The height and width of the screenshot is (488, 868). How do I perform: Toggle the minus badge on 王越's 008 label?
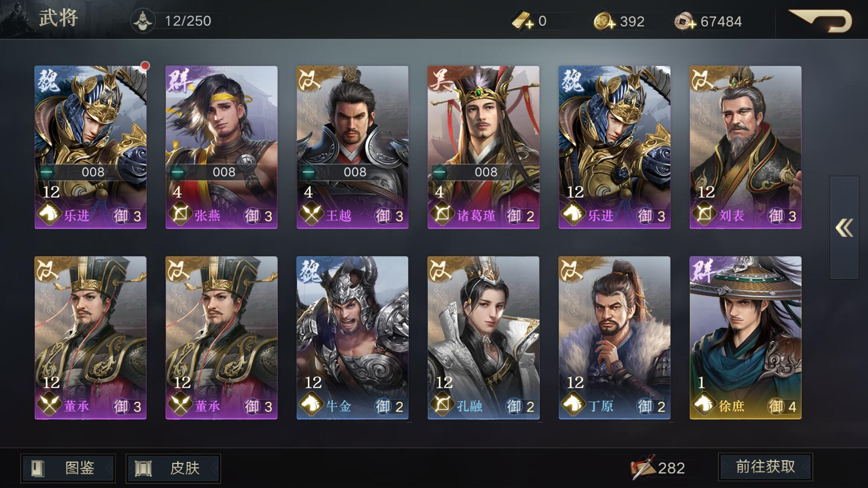(x=308, y=172)
